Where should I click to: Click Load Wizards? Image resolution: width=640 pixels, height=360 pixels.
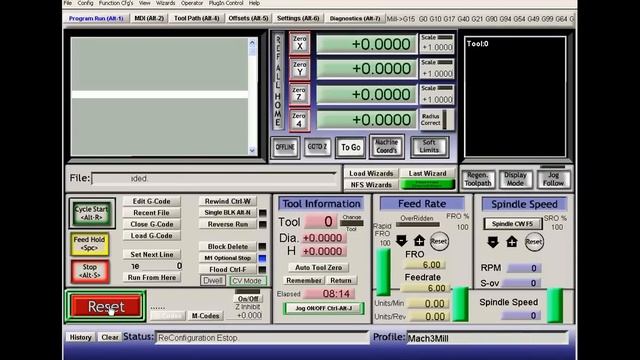[x=371, y=173]
